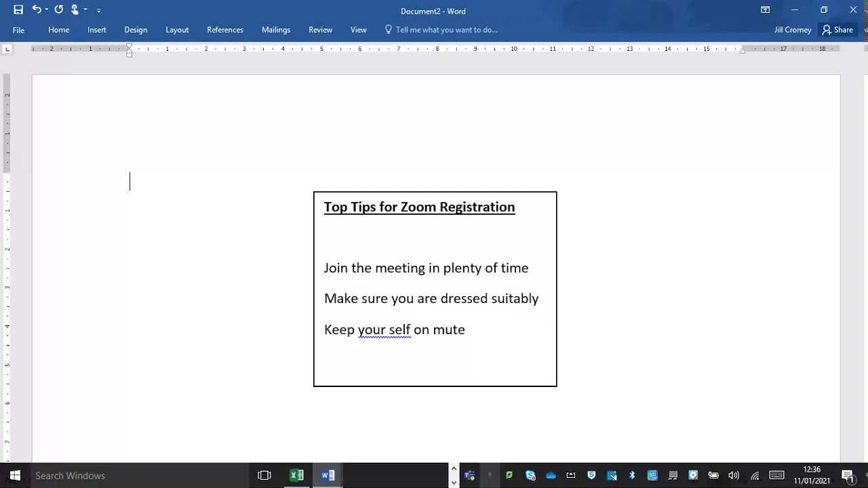Click the heading Top Tips for Zoom Registration
This screenshot has height=488, width=868.
click(x=419, y=207)
